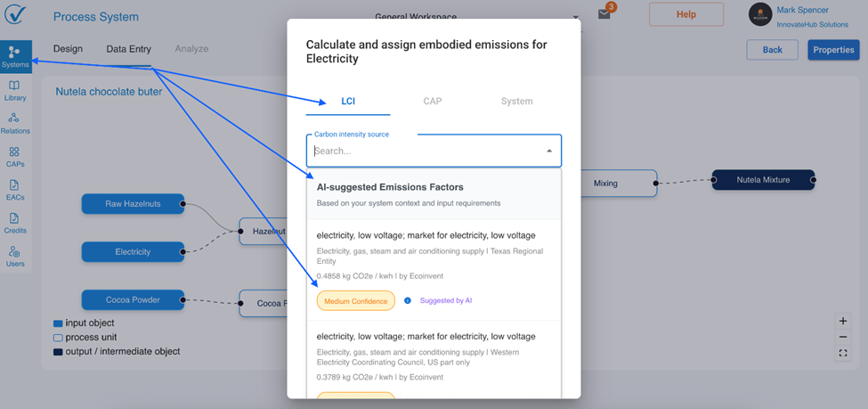Open the EACs sidebar section
The image size is (868, 409).
pyautogui.click(x=15, y=189)
